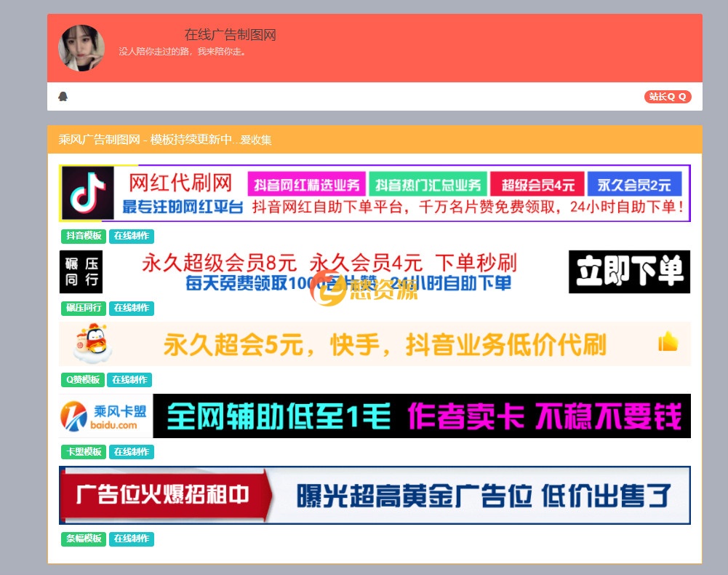Click 在线制作 beside the 卡盟模板 tag

tap(132, 452)
